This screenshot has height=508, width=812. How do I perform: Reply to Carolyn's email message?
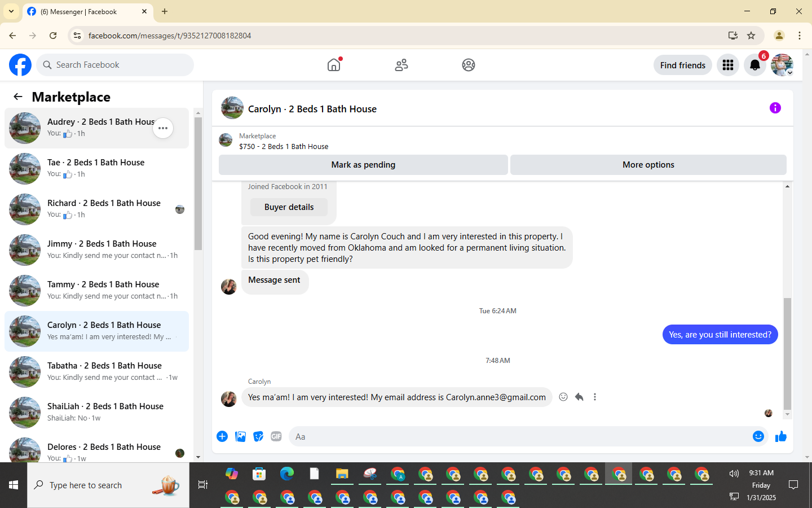point(579,397)
